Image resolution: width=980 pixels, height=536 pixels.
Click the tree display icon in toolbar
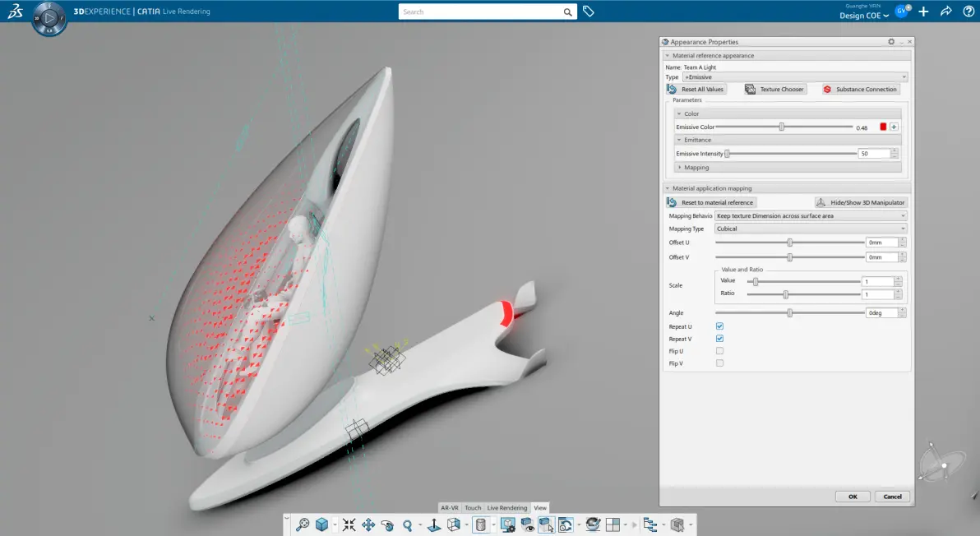[x=649, y=524]
